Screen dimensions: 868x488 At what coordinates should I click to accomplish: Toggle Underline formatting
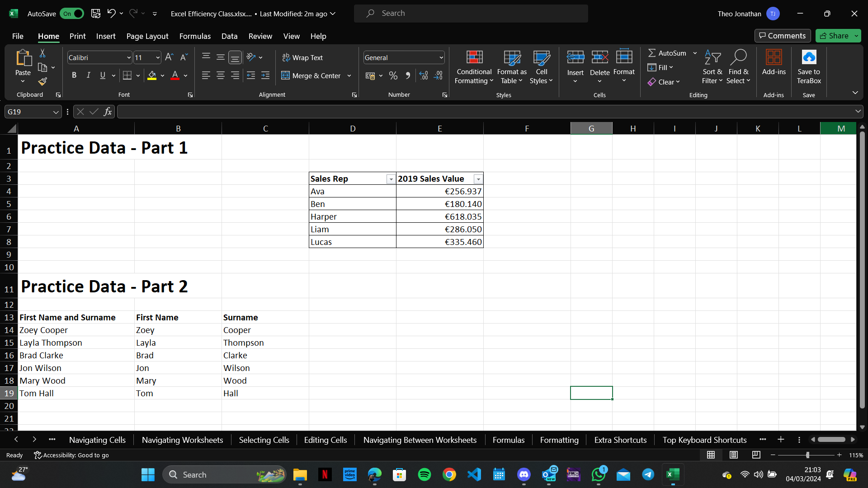click(103, 75)
